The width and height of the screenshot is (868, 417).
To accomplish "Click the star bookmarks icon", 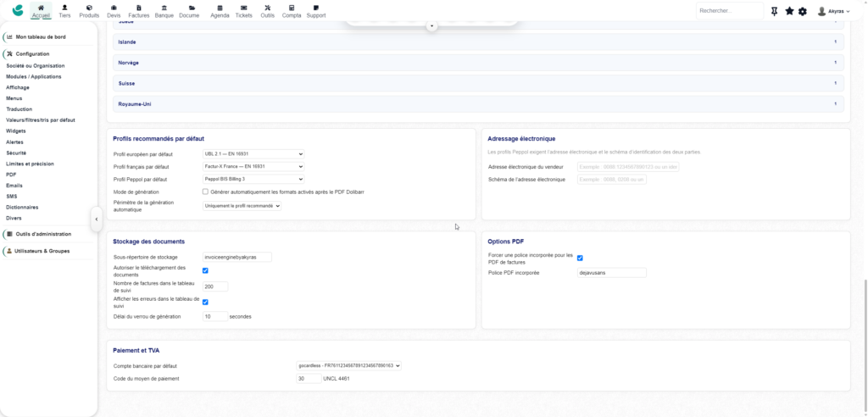I will point(789,11).
